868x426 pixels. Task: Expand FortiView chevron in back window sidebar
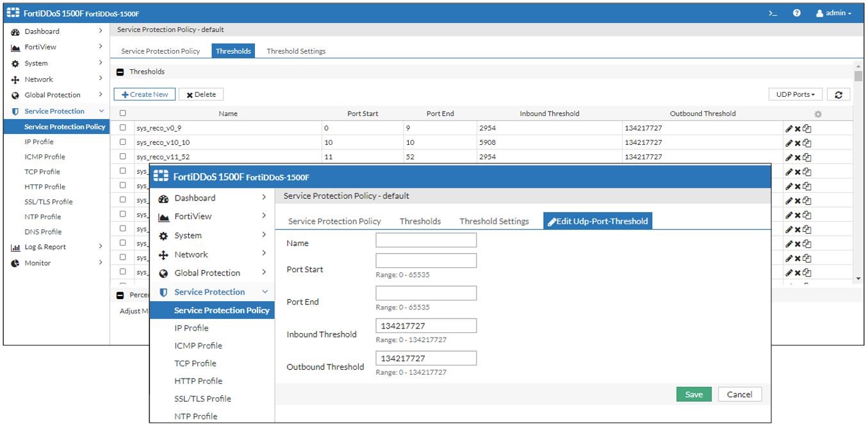101,47
